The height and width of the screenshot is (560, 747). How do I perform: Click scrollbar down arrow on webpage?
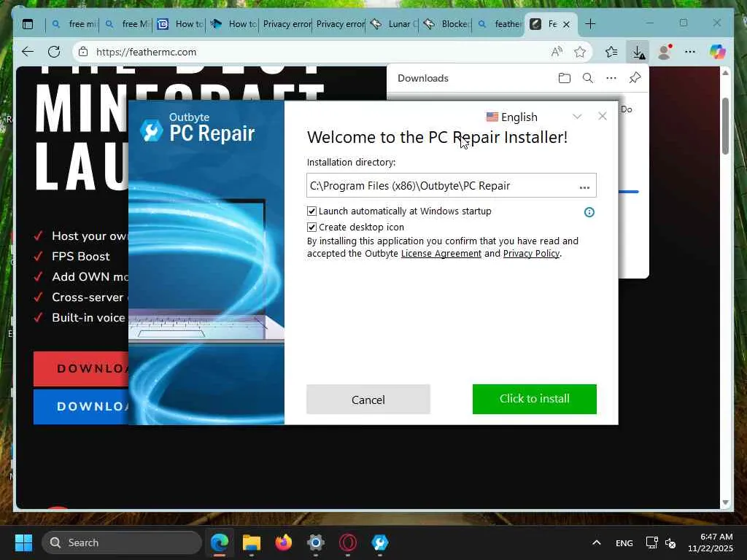pos(725,502)
